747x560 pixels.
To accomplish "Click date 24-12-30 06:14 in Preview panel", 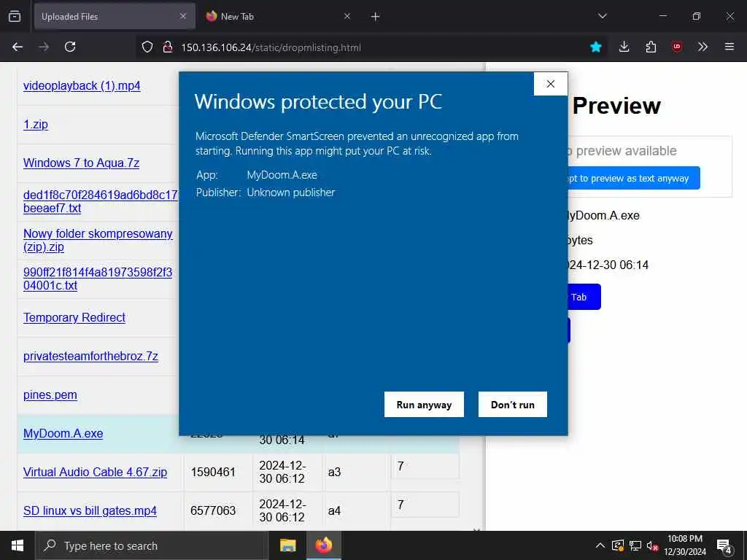I will pyautogui.click(x=608, y=265).
